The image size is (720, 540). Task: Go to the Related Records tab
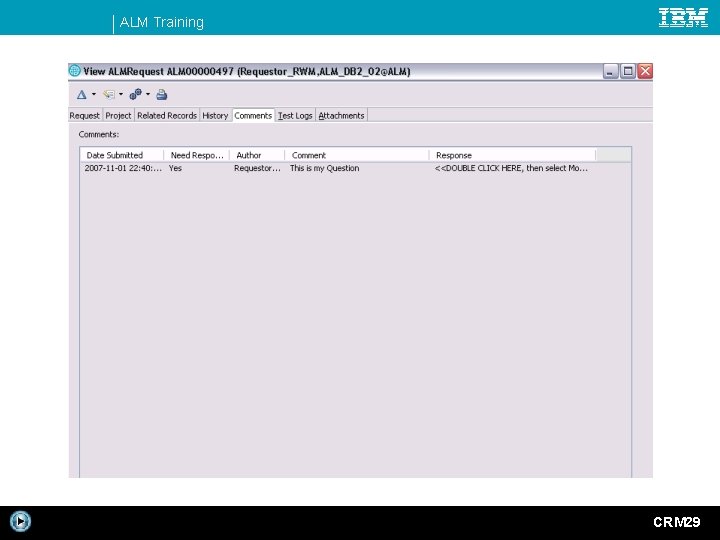coord(167,116)
